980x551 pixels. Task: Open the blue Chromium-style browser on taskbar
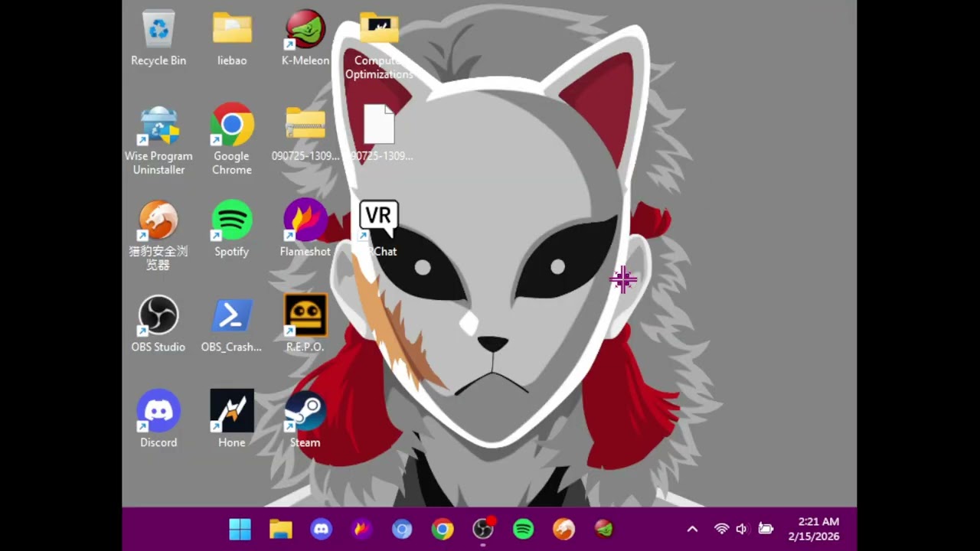coord(402,529)
